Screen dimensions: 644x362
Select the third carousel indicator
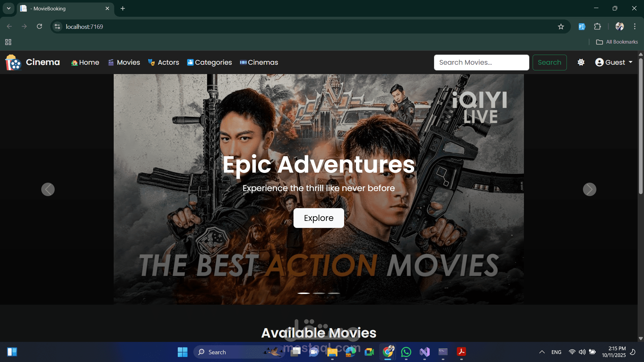point(334,293)
